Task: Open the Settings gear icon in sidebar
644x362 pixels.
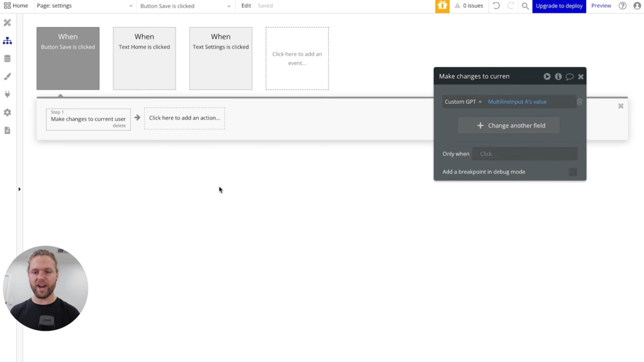Action: tap(8, 112)
